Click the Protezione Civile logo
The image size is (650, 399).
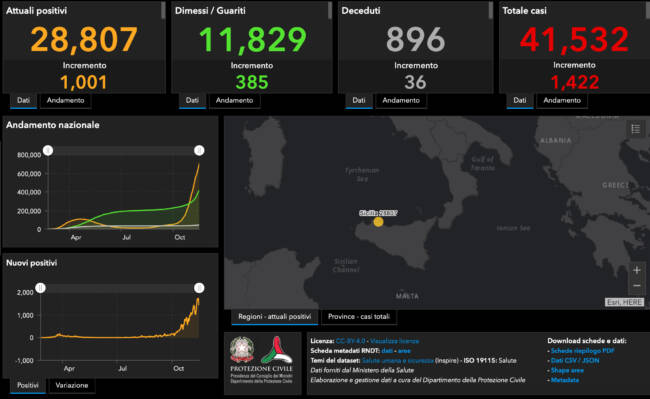[276, 350]
